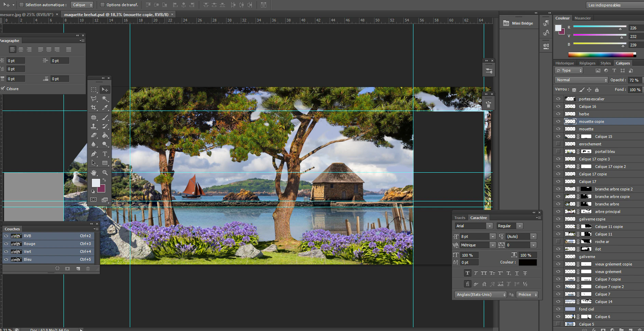Click the Opacité value field
The width and height of the screenshot is (644, 331).
[x=635, y=80]
